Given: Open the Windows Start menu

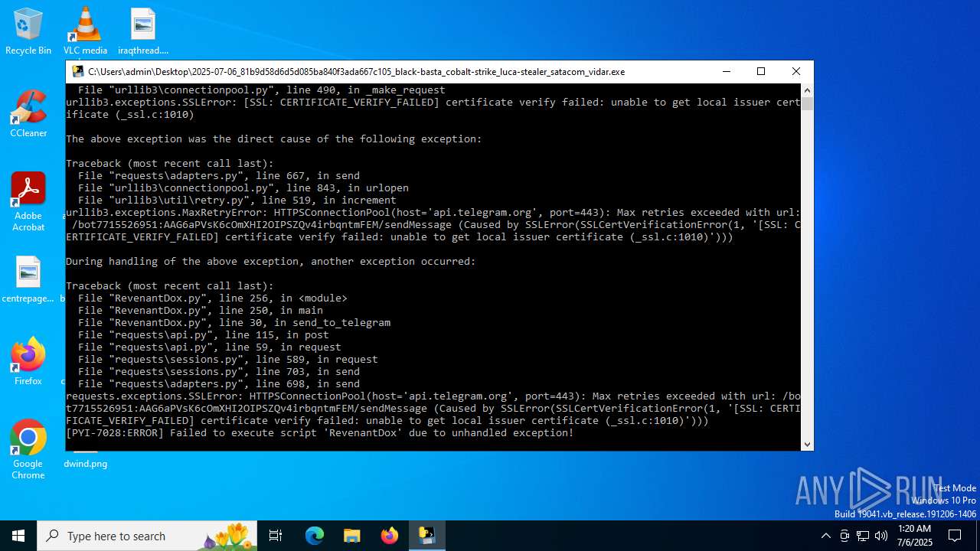Looking at the screenshot, I should (x=18, y=536).
